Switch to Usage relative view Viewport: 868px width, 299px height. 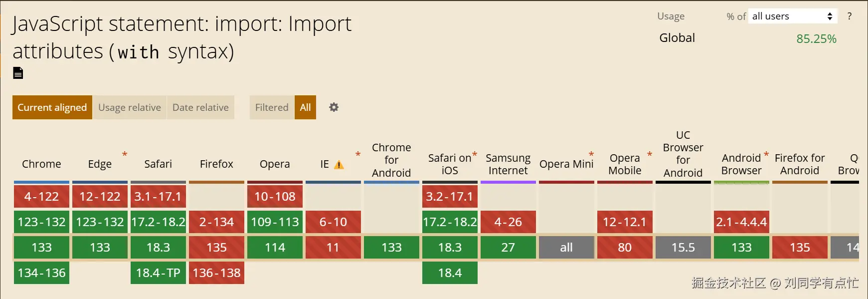pyautogui.click(x=130, y=107)
